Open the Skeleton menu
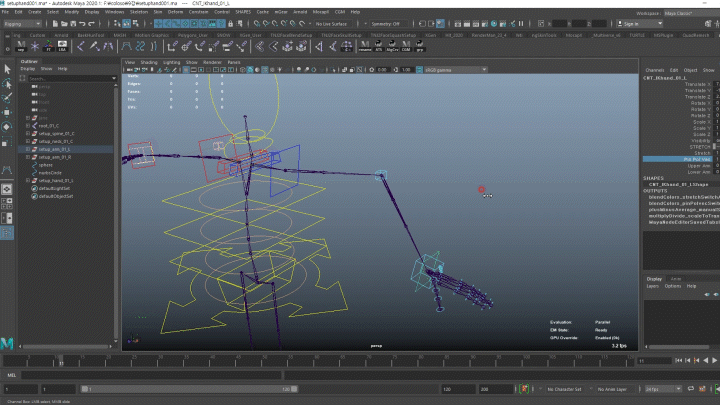Viewport: 720px width, 405px height. pos(139,12)
